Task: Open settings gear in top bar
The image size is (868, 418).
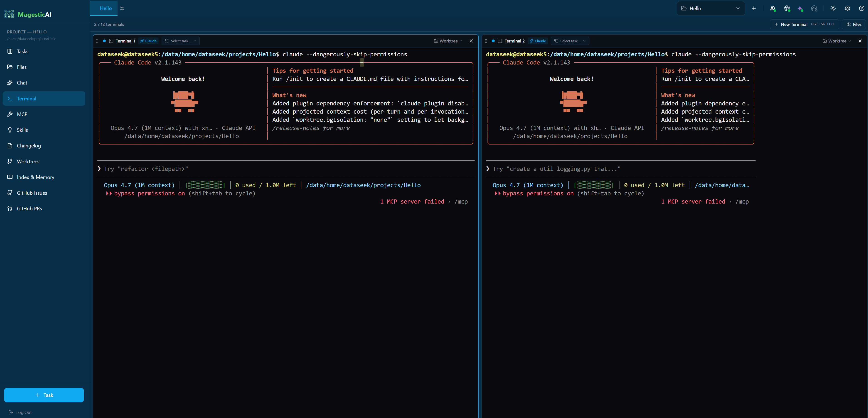Action: tap(847, 8)
